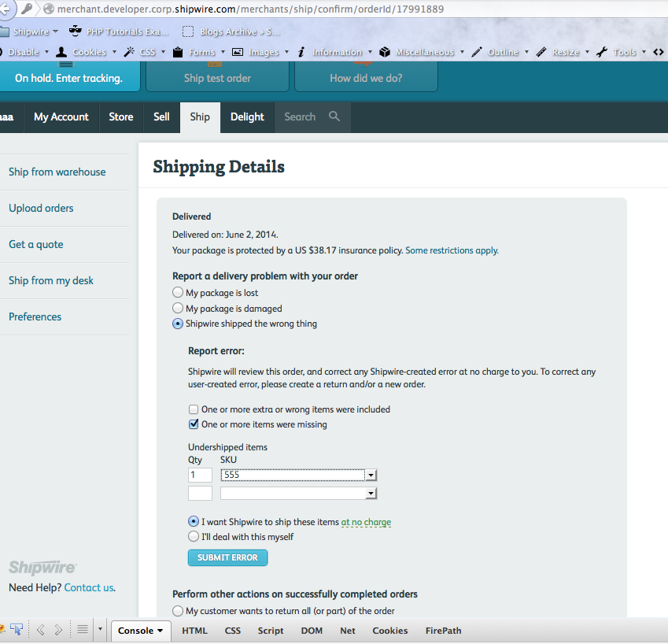
Task: Switch to the Firebug DOM tab
Action: pos(312,631)
